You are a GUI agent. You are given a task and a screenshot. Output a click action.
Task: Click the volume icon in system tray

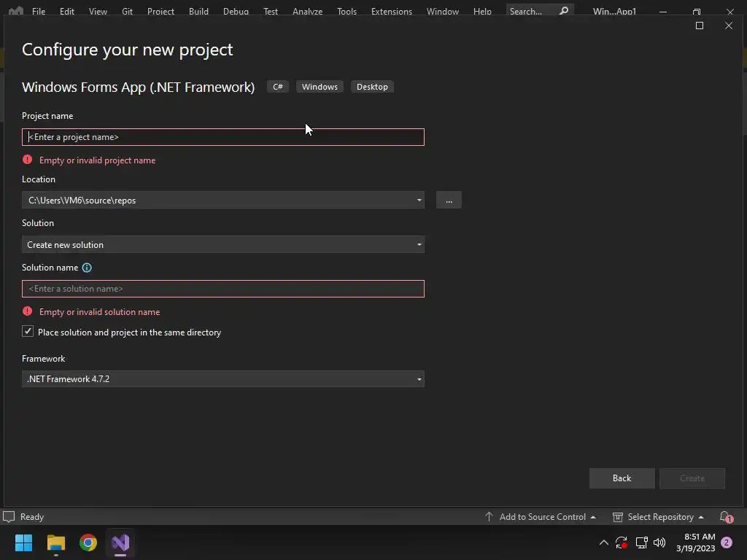click(659, 542)
